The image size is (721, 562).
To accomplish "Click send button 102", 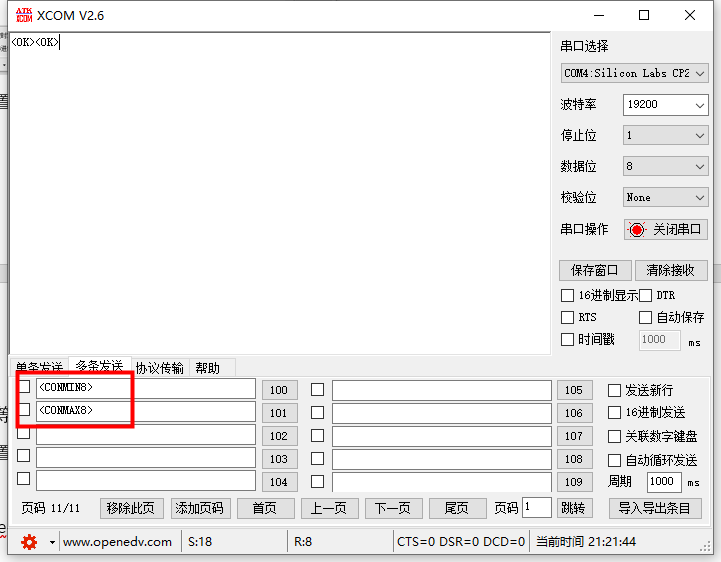I will (x=279, y=436).
